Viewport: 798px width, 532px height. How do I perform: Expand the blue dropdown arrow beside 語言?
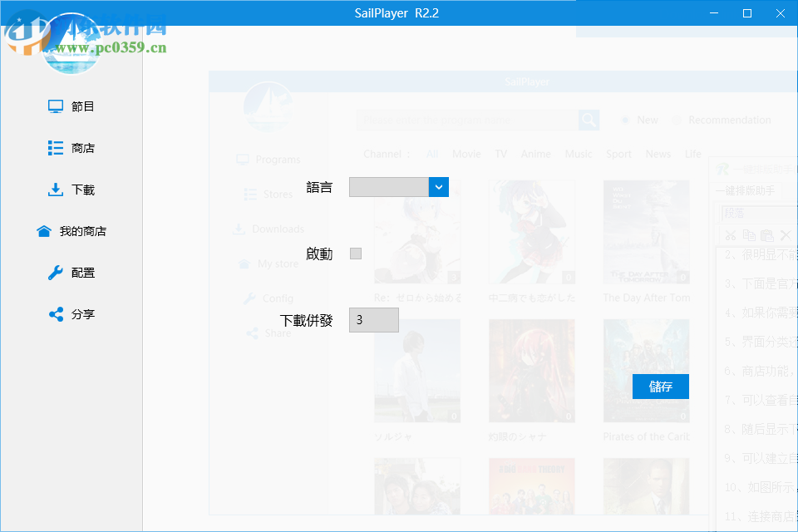coord(439,187)
